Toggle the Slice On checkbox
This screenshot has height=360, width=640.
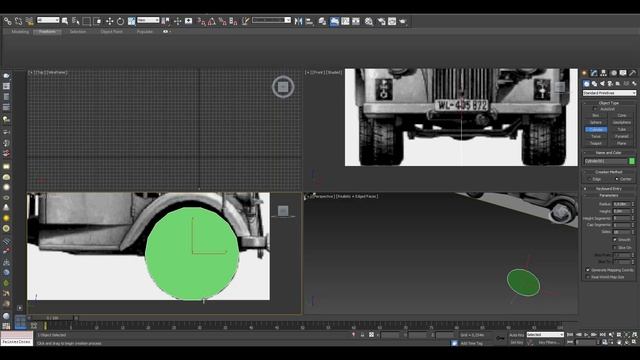coord(615,248)
